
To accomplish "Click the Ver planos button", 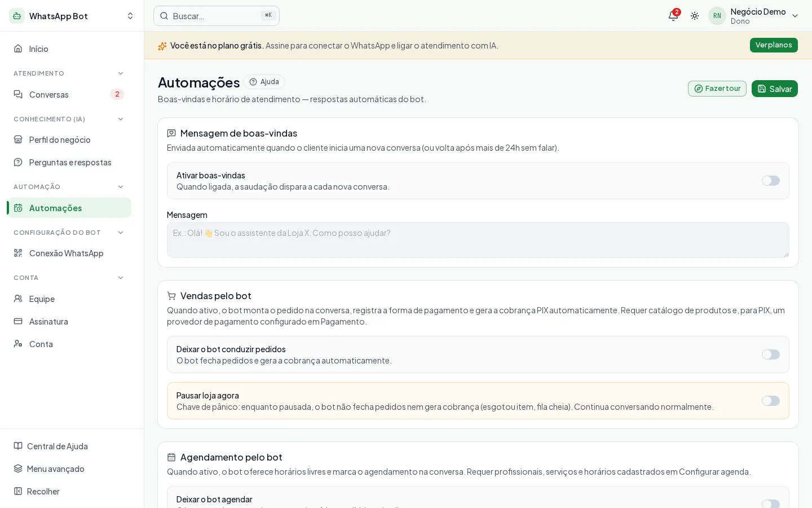I will pos(774,45).
